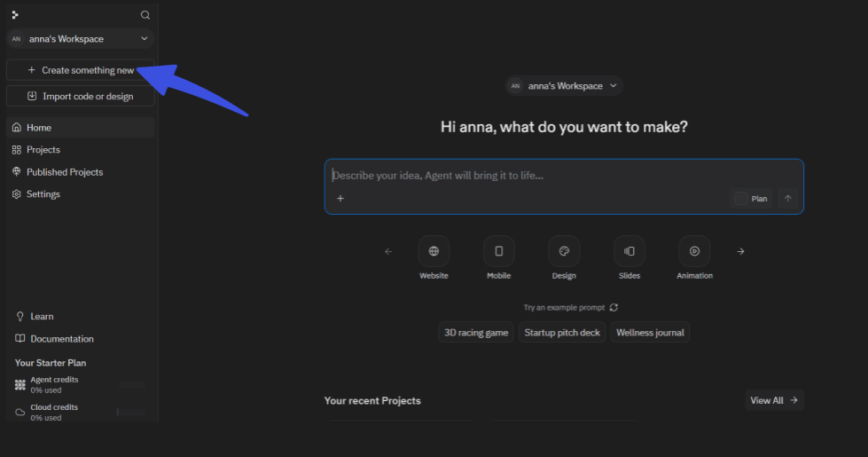
Task: Open the search icon in sidebar
Action: pyautogui.click(x=145, y=15)
